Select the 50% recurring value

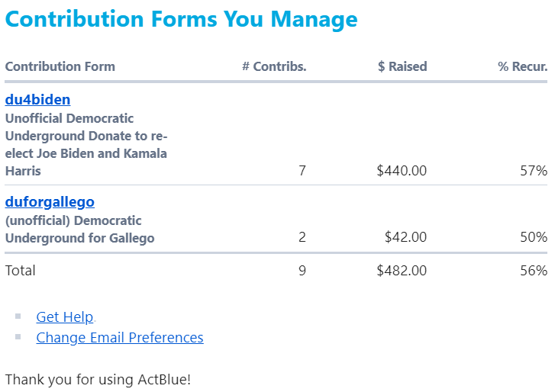(534, 237)
